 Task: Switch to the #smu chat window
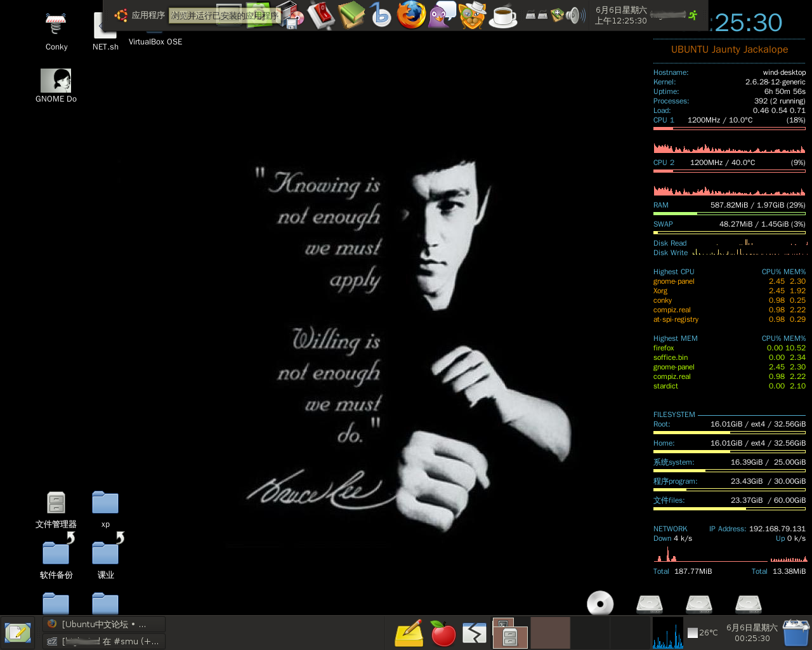tap(104, 641)
